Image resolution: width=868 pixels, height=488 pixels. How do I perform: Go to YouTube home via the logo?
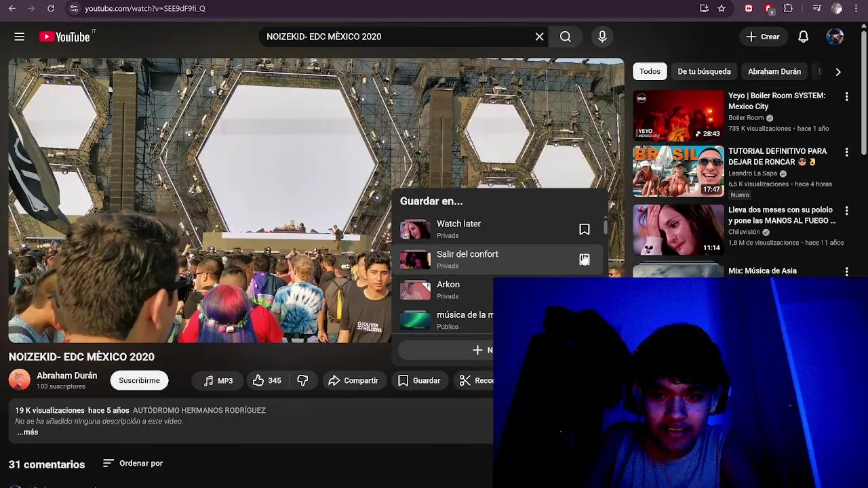click(x=64, y=37)
